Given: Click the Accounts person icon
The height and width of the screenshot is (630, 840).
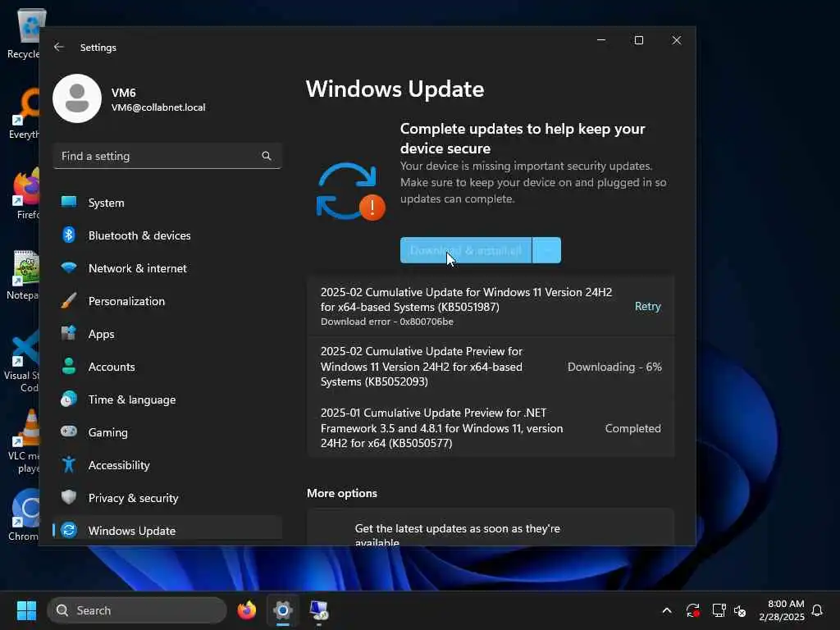Looking at the screenshot, I should coord(69,366).
